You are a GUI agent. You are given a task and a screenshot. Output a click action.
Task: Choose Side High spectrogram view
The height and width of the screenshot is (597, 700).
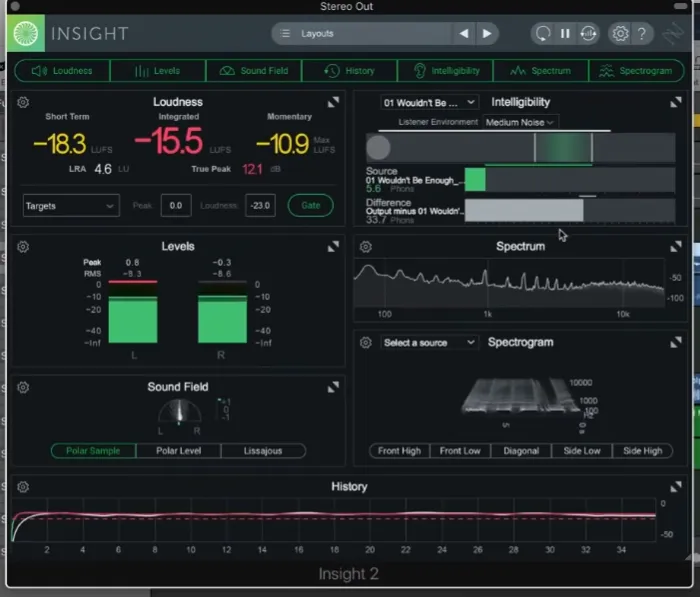[642, 451]
